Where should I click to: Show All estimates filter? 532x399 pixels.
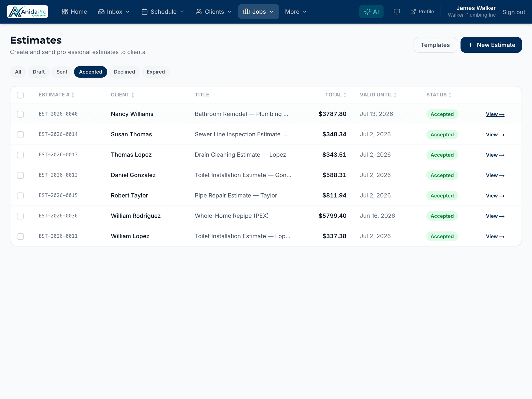(18, 72)
